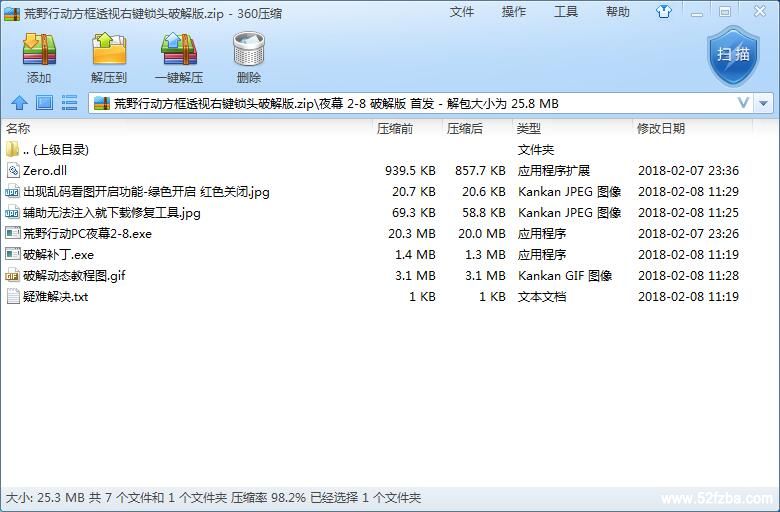
Task: Click the 解压到 (Extract to) icon
Action: pos(109,50)
